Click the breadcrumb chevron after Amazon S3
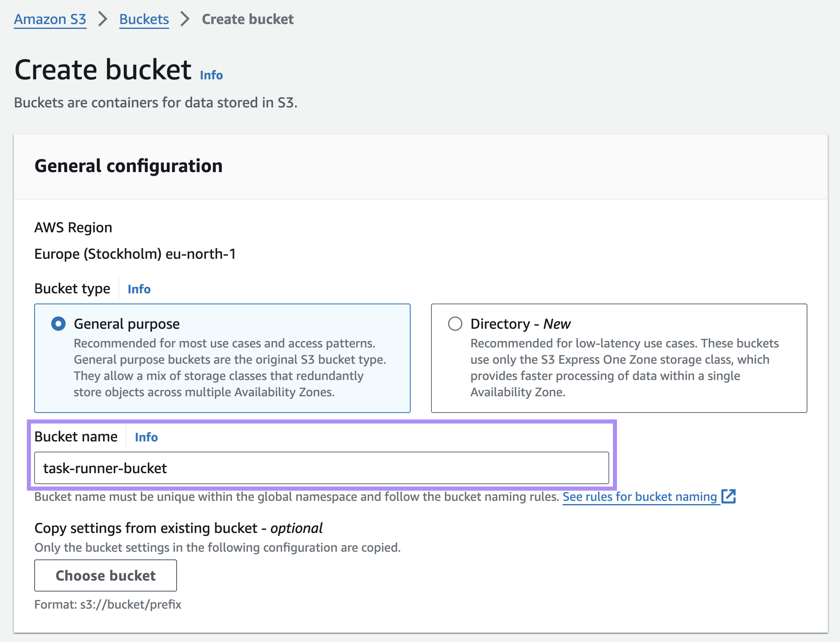Image resolution: width=840 pixels, height=642 pixels. point(103,19)
